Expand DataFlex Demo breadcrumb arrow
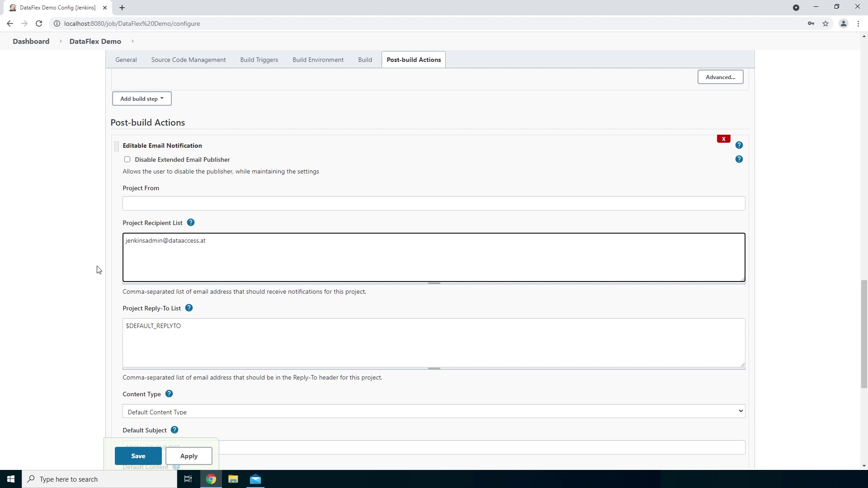 (x=132, y=42)
